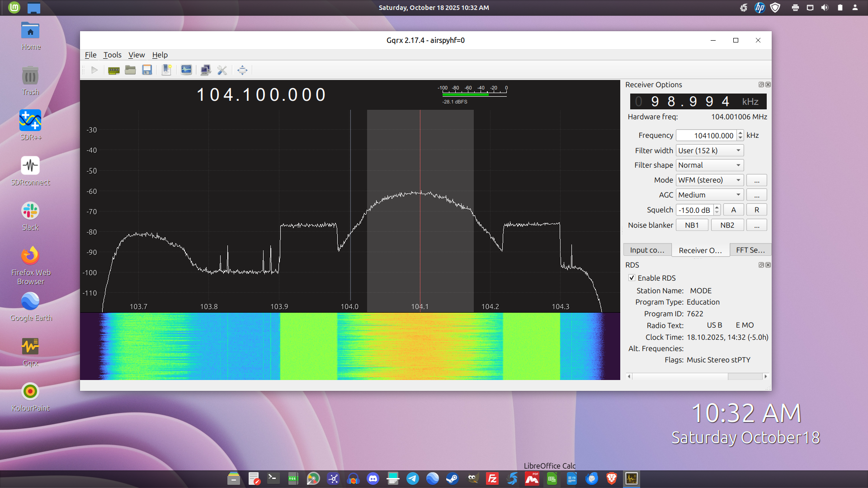Toggle the NB2 noise blanker
This screenshot has height=488, width=868.
tap(727, 225)
